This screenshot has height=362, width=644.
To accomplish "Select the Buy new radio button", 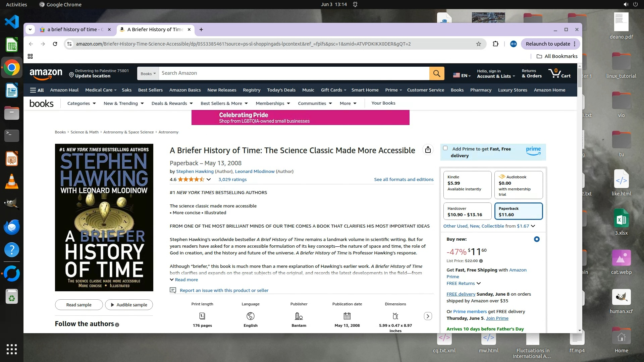I will click(537, 239).
